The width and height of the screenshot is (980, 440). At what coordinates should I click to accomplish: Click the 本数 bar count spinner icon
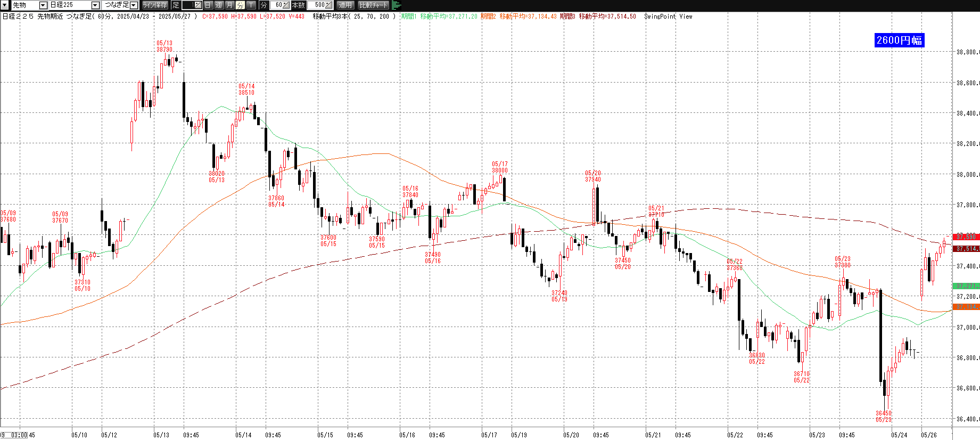point(328,5)
